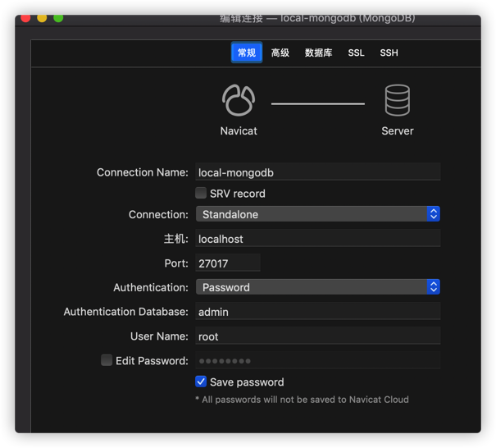496x448 pixels.
Task: Switch to the SSH tab
Action: click(x=389, y=53)
